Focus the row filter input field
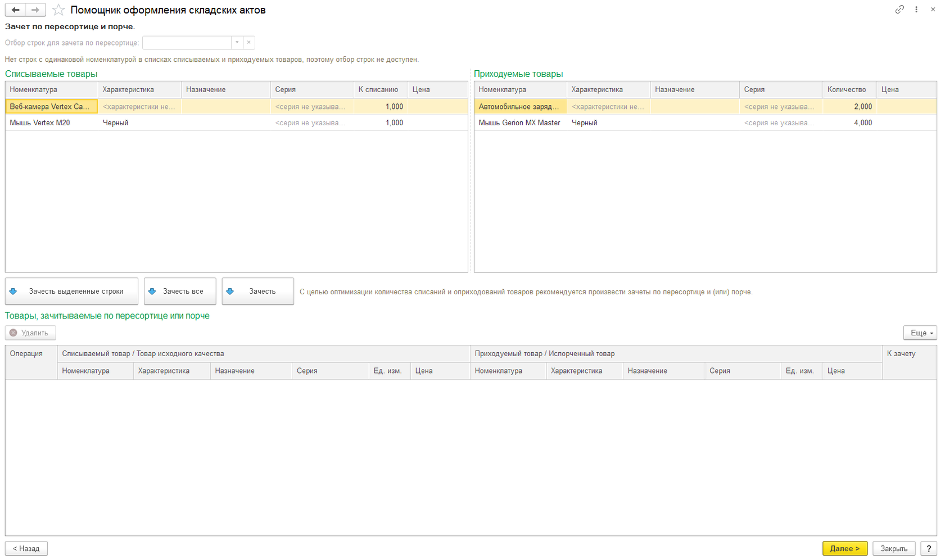Viewport: 945px width, 560px height. point(187,43)
